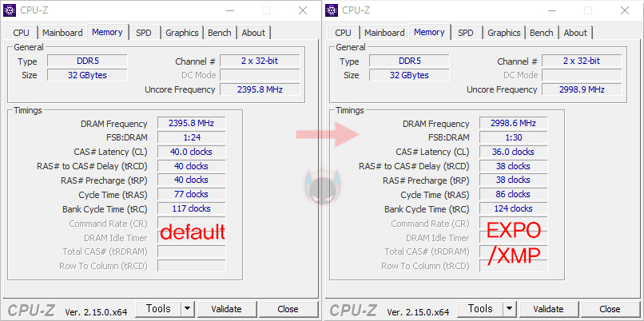Click version text Ver. 2.15.0.x64 in left window
Screen dimensions: 644x321
pos(96,312)
